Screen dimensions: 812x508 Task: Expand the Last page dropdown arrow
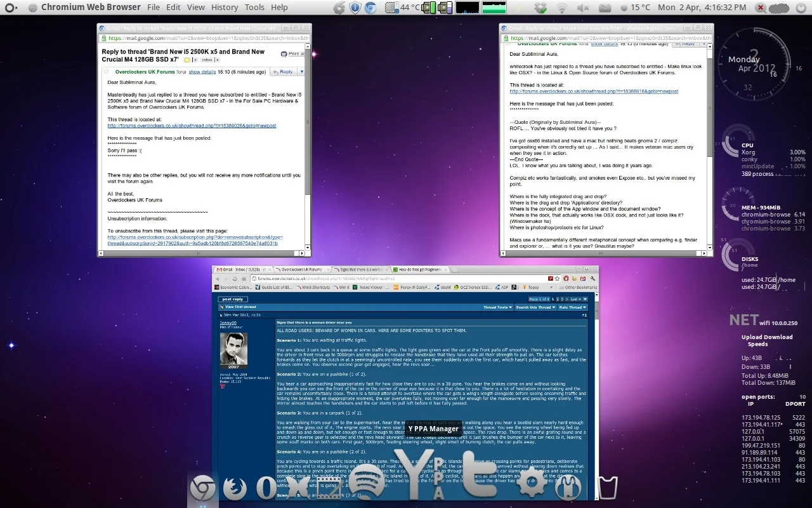[584, 299]
